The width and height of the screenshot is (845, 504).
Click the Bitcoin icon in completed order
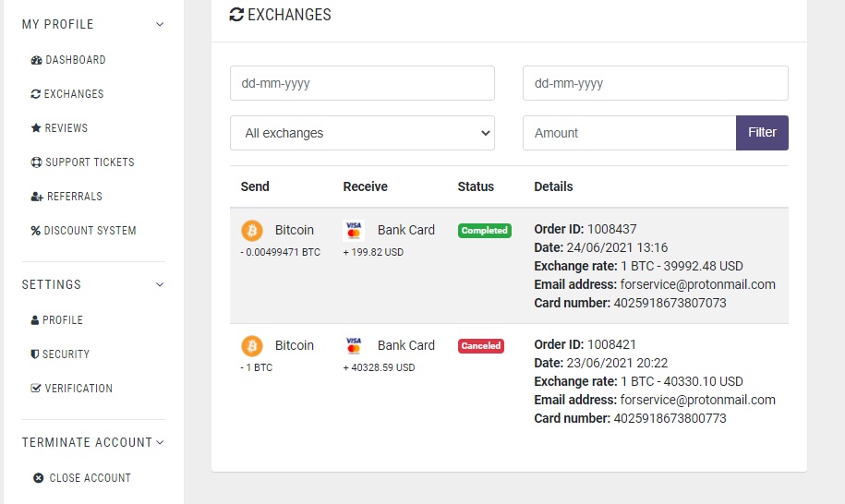pyautogui.click(x=252, y=231)
